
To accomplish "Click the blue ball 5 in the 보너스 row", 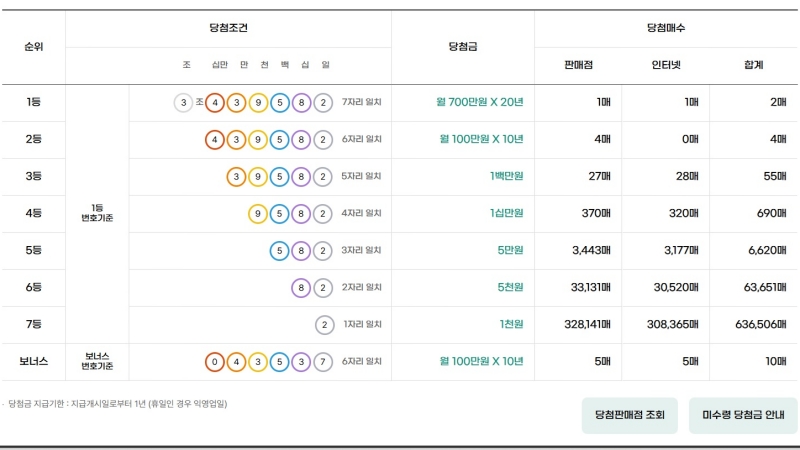I will [280, 362].
